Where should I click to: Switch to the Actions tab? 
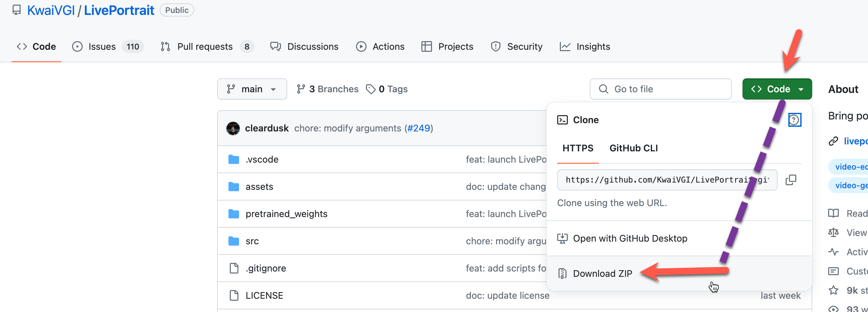(x=380, y=46)
